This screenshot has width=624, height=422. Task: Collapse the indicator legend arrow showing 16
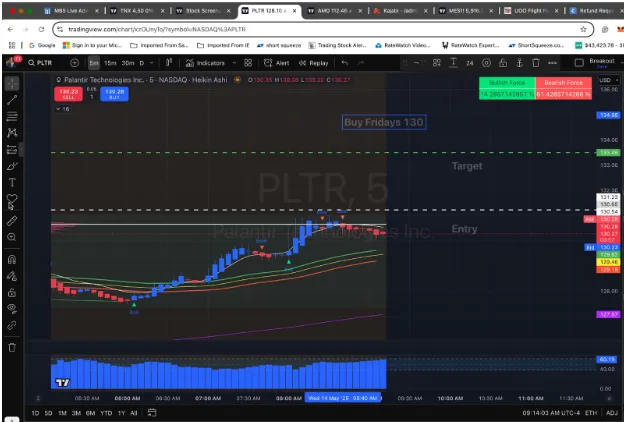click(62, 109)
